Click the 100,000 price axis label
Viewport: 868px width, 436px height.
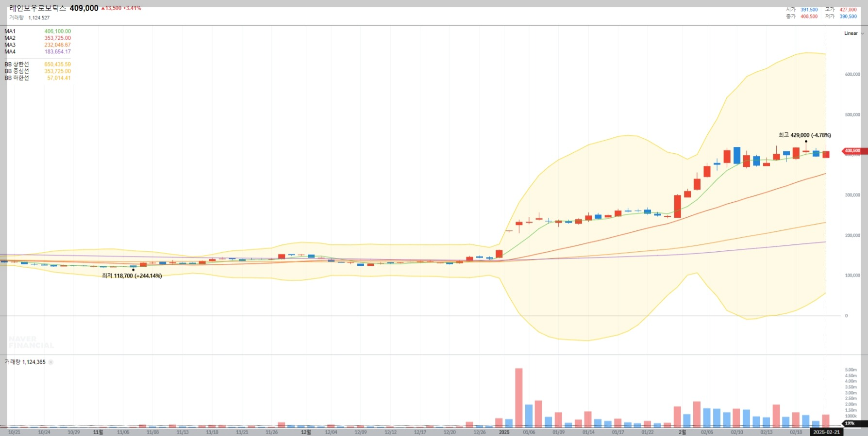(852, 275)
